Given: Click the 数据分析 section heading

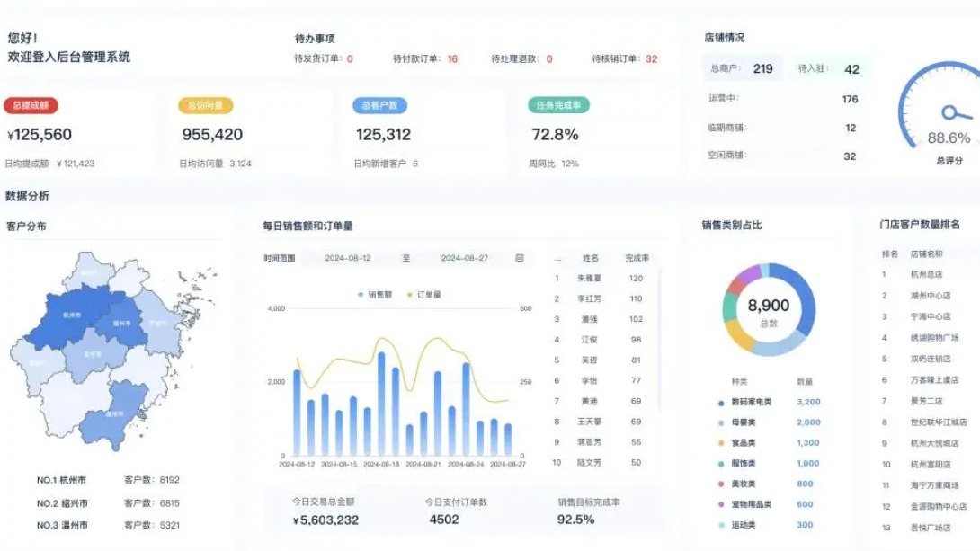Looking at the screenshot, I should tap(27, 196).
